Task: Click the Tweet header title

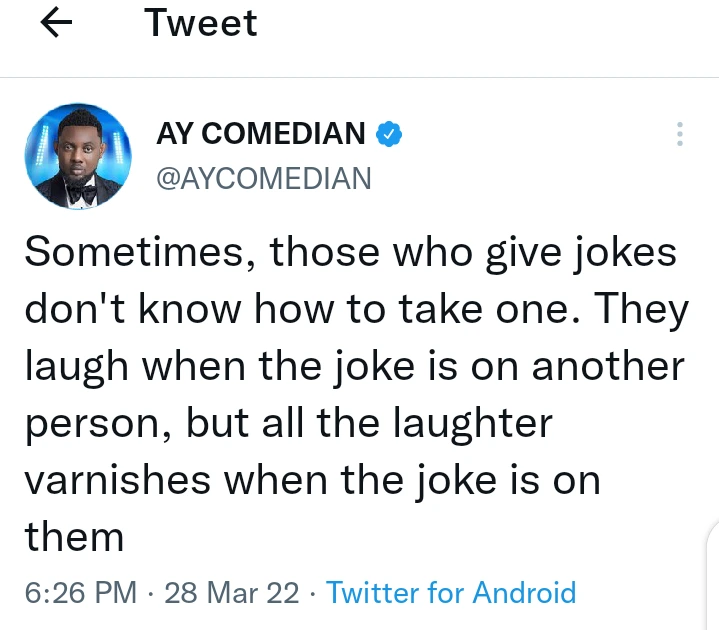Action: pos(201,23)
